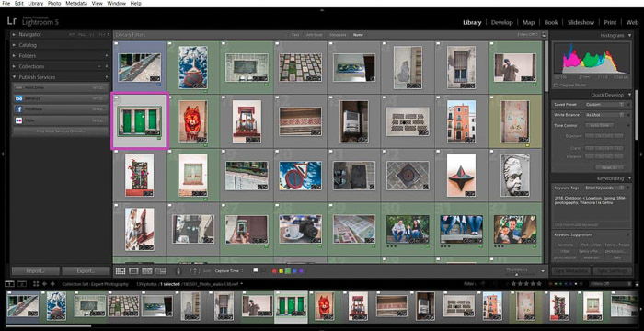Toggle flag on green doors thumbnail

click(x=116, y=97)
